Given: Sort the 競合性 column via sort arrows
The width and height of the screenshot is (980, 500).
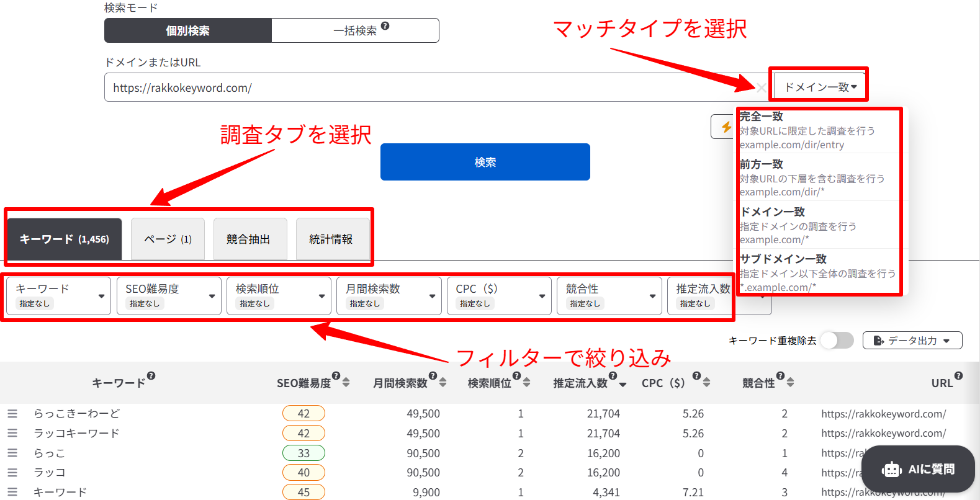Looking at the screenshot, I should tap(790, 383).
